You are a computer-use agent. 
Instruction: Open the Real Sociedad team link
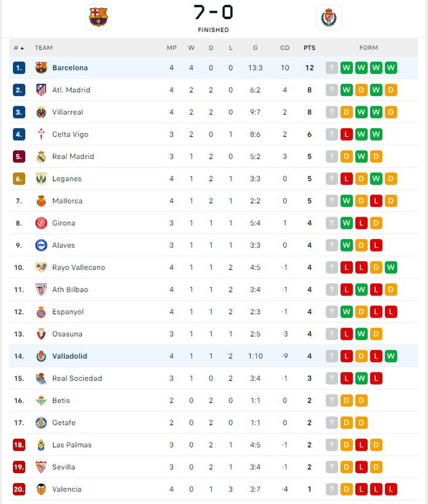click(77, 378)
